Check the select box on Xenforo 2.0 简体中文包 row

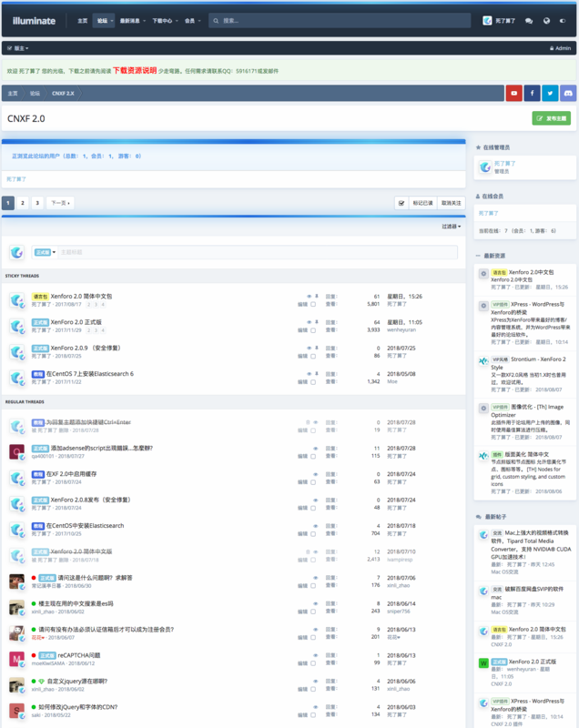click(x=313, y=305)
